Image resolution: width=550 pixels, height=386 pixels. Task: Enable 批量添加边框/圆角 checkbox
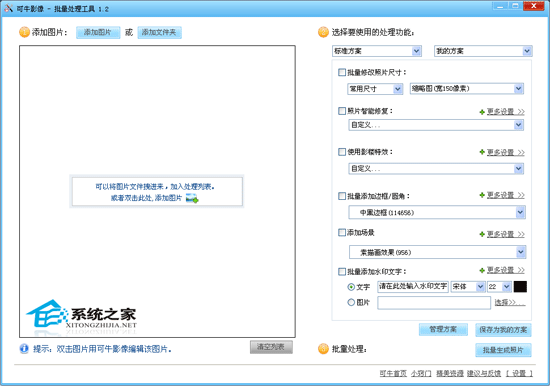[342, 196]
